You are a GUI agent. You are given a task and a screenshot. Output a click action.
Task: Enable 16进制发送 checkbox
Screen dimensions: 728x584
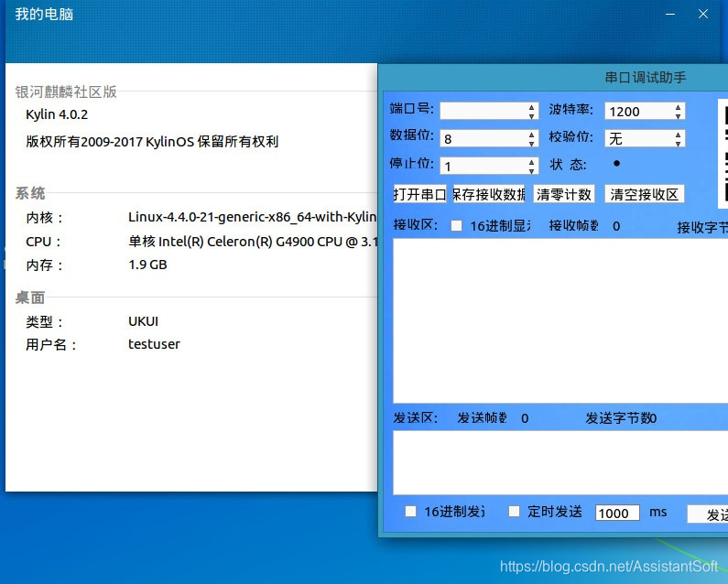pyautogui.click(x=410, y=511)
